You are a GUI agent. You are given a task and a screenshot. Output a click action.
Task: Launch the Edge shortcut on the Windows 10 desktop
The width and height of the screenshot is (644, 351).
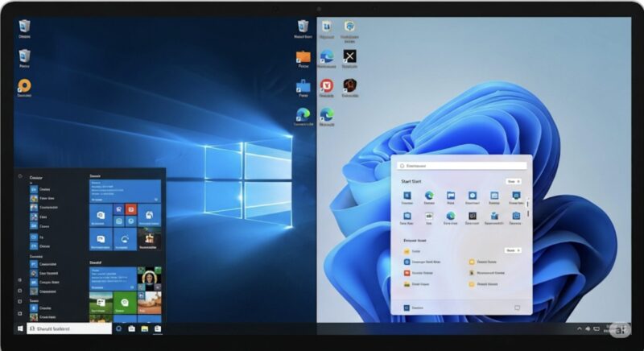pos(303,114)
